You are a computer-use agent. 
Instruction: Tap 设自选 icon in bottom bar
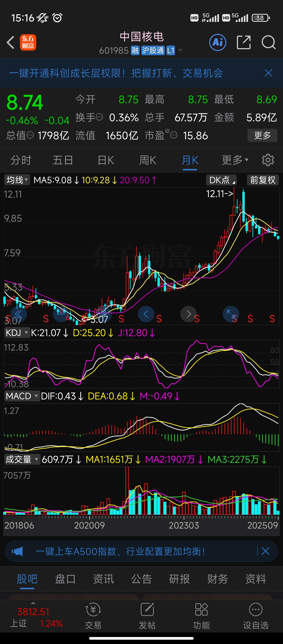(256, 616)
